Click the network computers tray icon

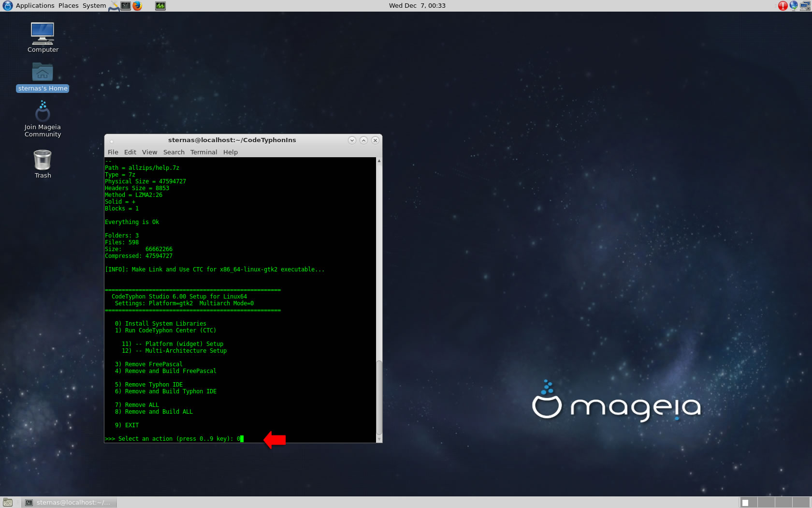tap(805, 6)
